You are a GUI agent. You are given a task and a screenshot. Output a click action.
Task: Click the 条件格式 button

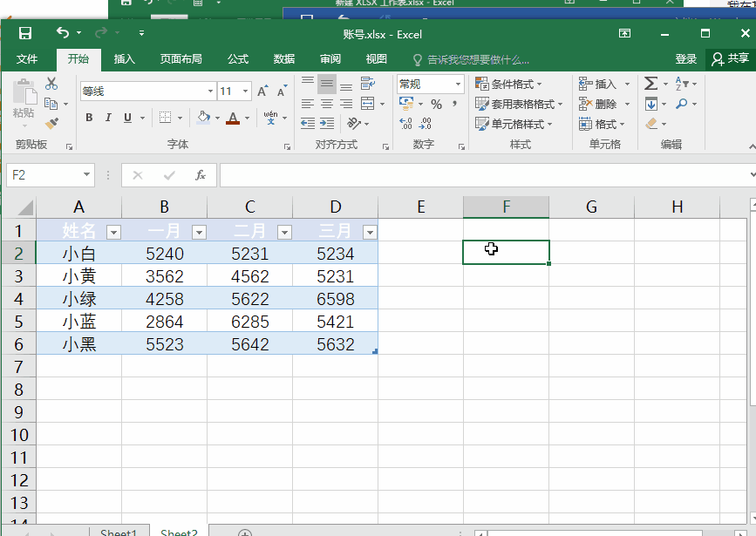click(x=508, y=85)
